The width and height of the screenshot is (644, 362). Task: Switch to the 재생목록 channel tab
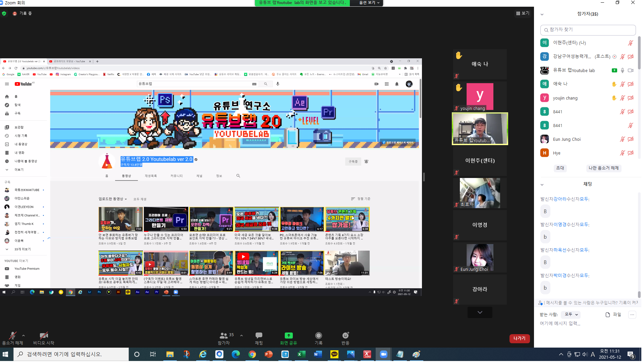point(151,176)
